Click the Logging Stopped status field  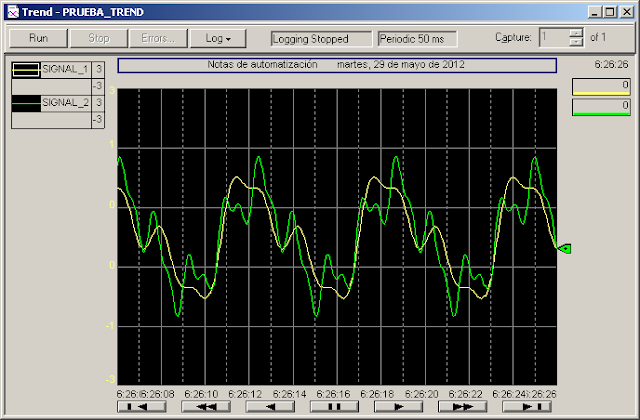321,39
